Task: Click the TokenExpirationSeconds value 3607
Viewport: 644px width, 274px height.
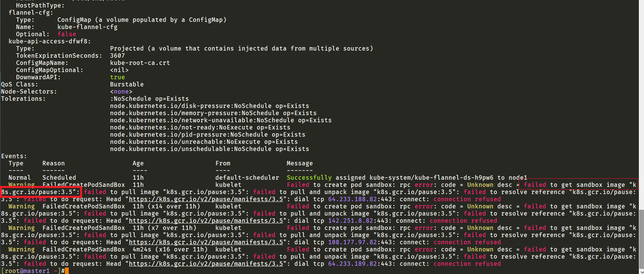Action: 117,56
